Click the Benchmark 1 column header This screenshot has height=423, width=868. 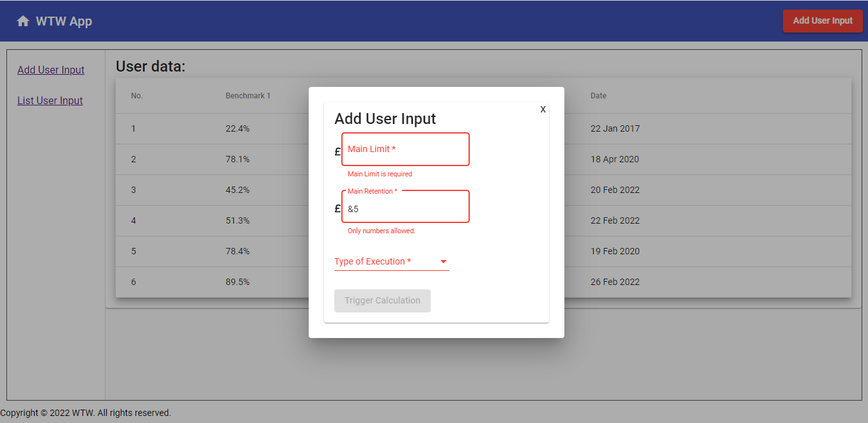pyautogui.click(x=248, y=96)
